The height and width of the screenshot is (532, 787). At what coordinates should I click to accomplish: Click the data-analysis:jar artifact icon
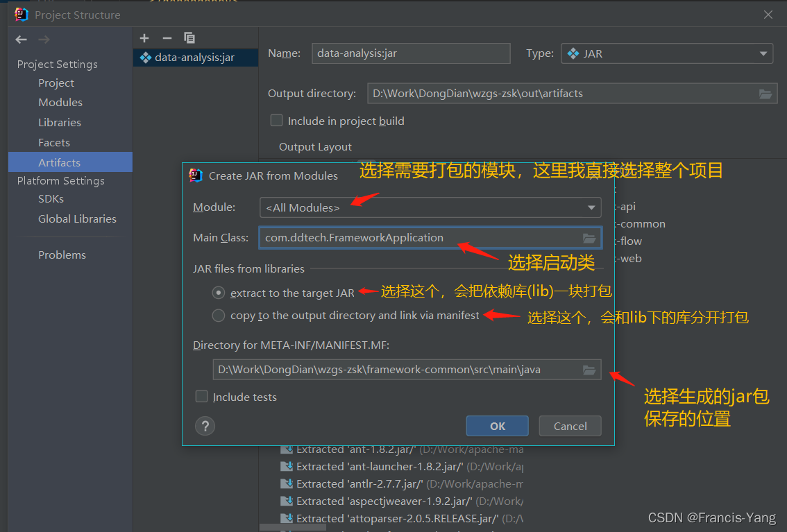pos(146,58)
